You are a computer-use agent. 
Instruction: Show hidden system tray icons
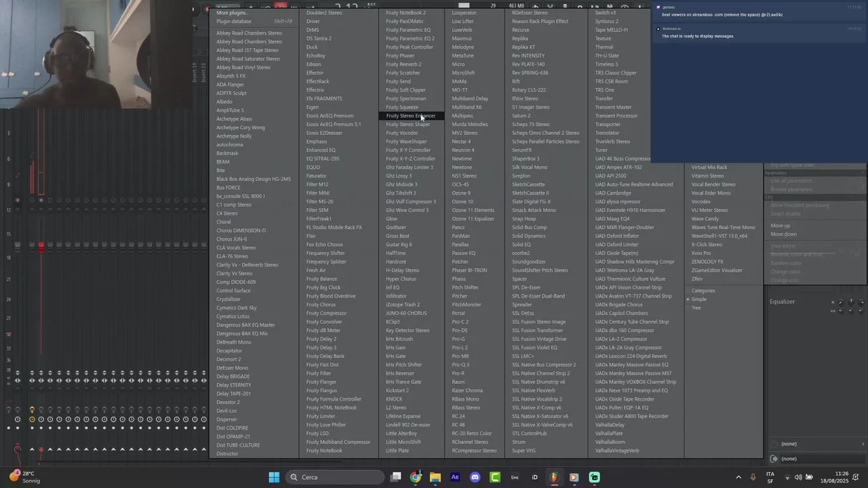pos(738,477)
